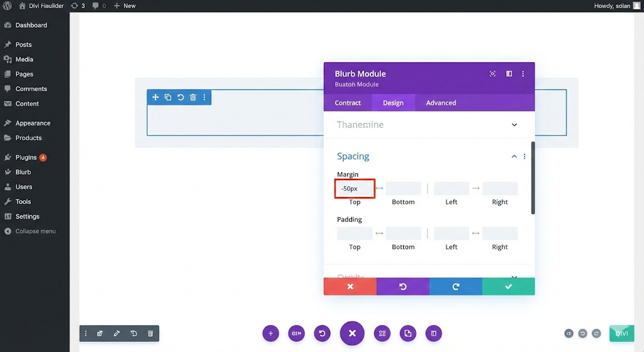Click the Padding Left input field
Viewport: 644px width, 352px height.
(452, 233)
